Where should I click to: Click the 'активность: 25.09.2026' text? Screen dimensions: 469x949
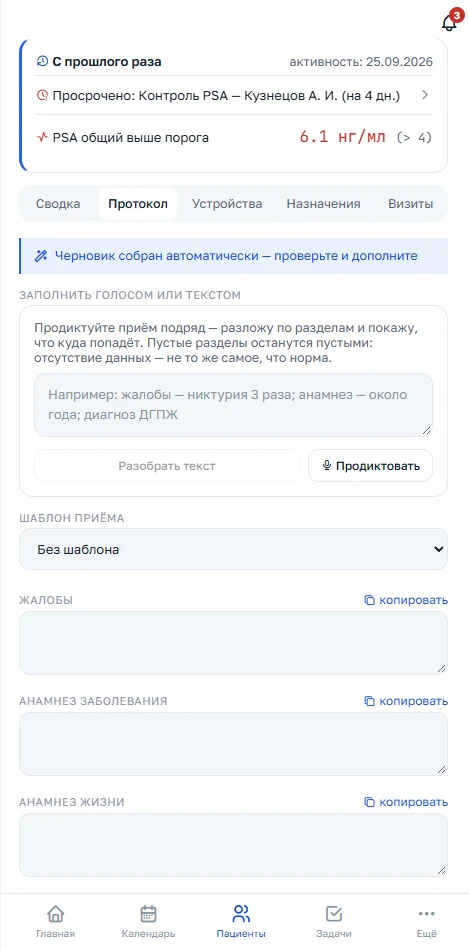[361, 62]
